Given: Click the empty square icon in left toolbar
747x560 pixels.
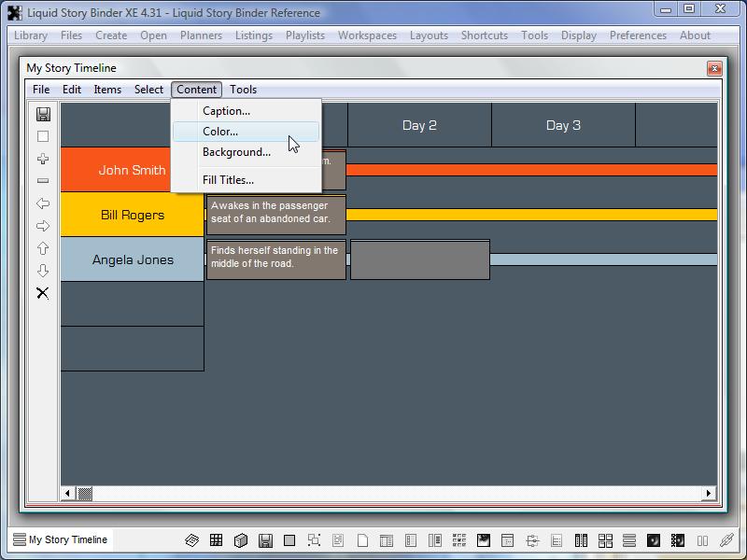Looking at the screenshot, I should [43, 136].
